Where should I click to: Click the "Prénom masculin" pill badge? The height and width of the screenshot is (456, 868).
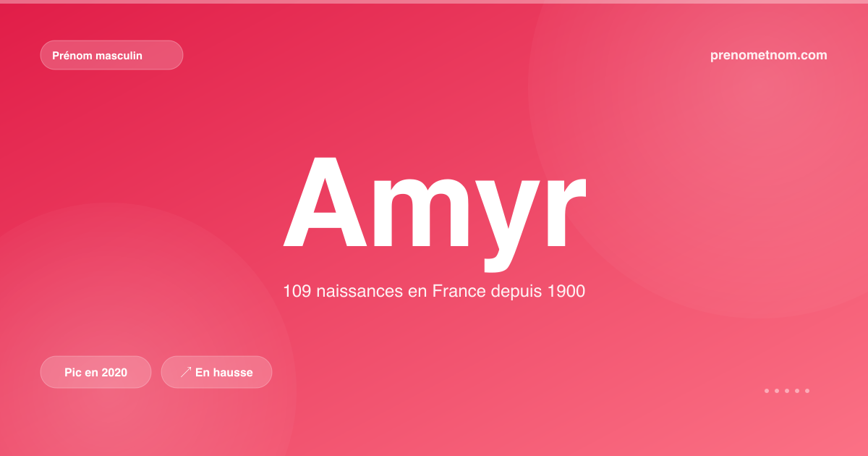point(111,55)
